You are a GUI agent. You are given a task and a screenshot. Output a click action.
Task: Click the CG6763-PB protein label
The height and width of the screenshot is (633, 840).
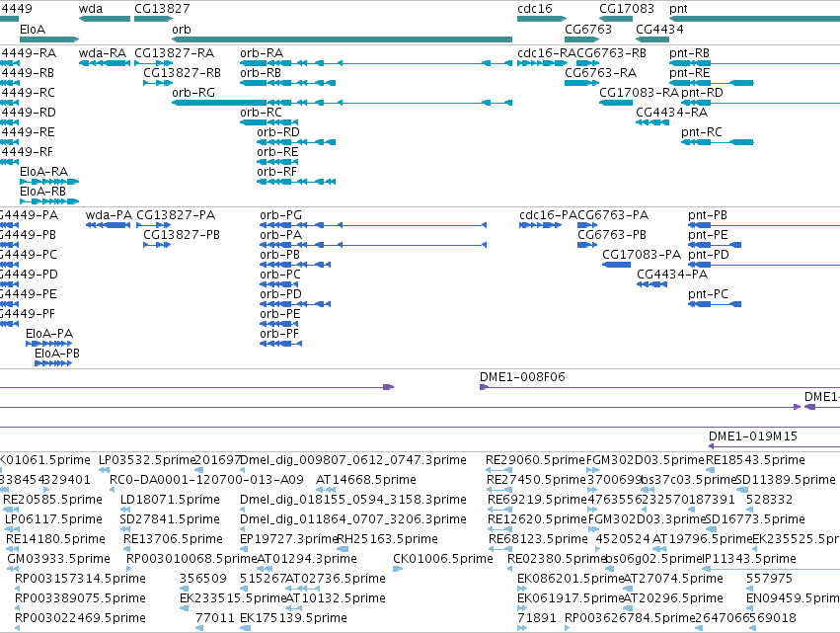612,235
